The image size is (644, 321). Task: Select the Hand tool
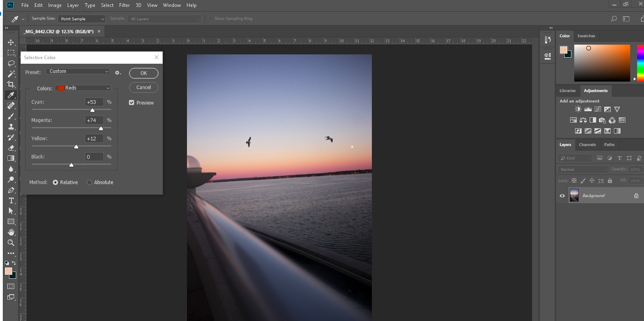pos(11,232)
